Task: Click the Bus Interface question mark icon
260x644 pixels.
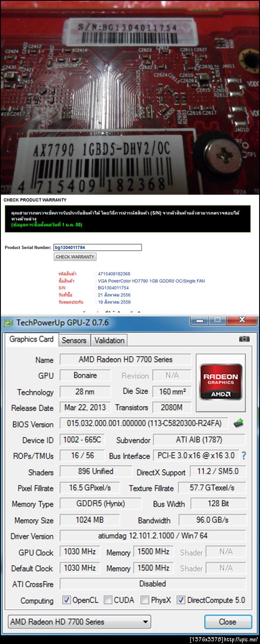Action: point(244,456)
